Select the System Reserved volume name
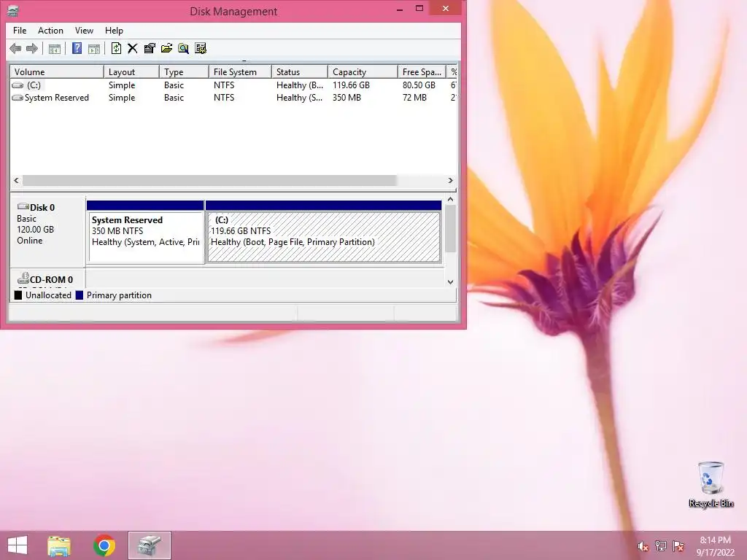Viewport: 747px width, 560px height. coord(57,98)
